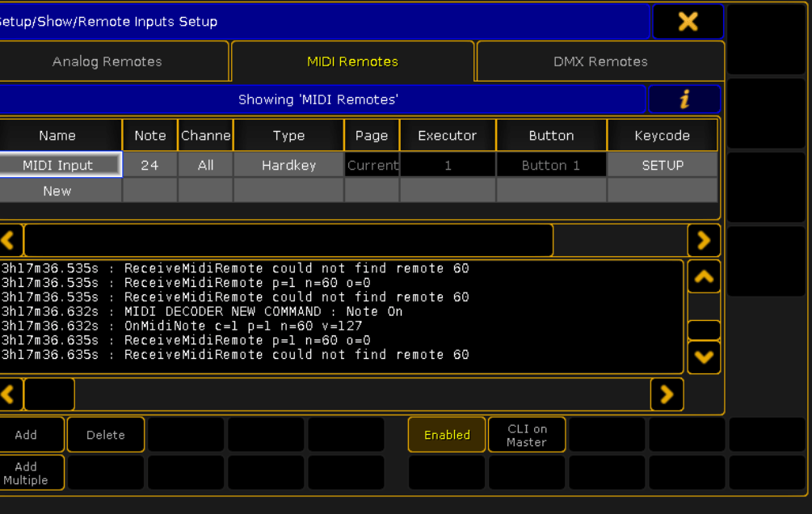812x514 pixels.
Task: Toggle the CLI on Master option
Action: point(526,434)
